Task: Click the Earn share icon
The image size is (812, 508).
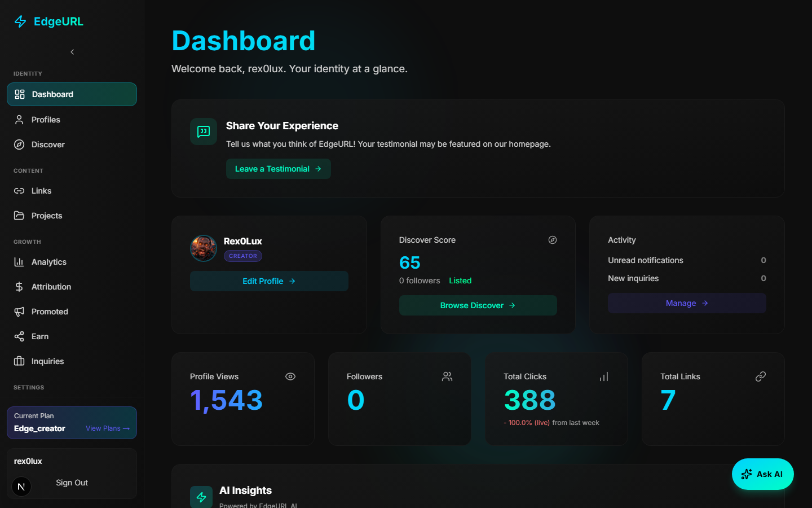Action: click(19, 336)
